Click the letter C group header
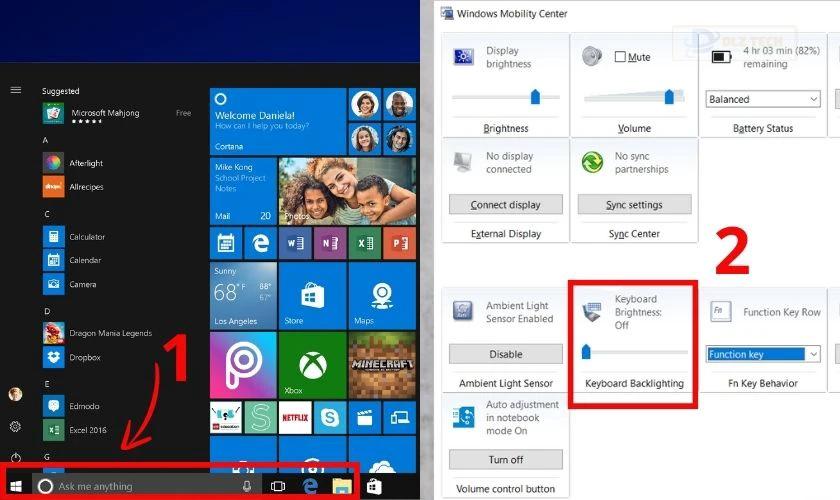Image resolution: width=840 pixels, height=500 pixels. pyautogui.click(x=47, y=214)
